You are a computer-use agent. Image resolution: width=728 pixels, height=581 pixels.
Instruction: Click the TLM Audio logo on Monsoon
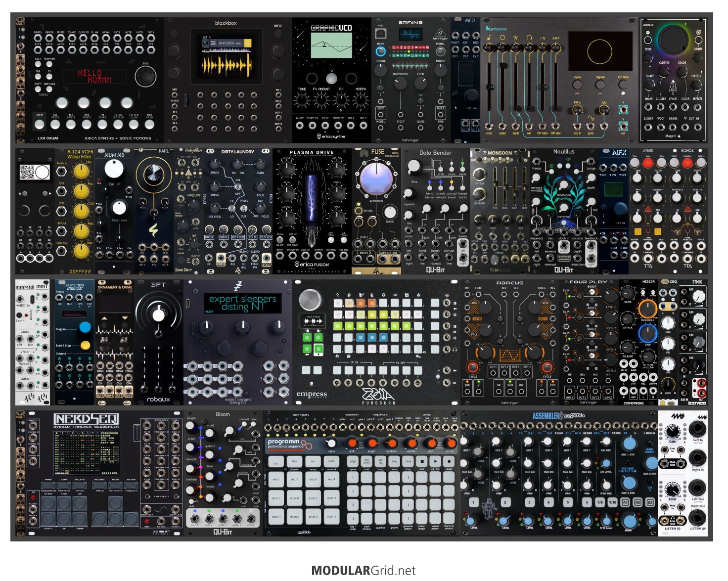[x=500, y=270]
